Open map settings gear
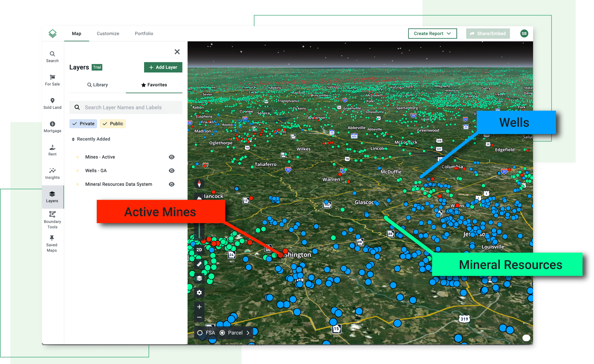 point(199,293)
